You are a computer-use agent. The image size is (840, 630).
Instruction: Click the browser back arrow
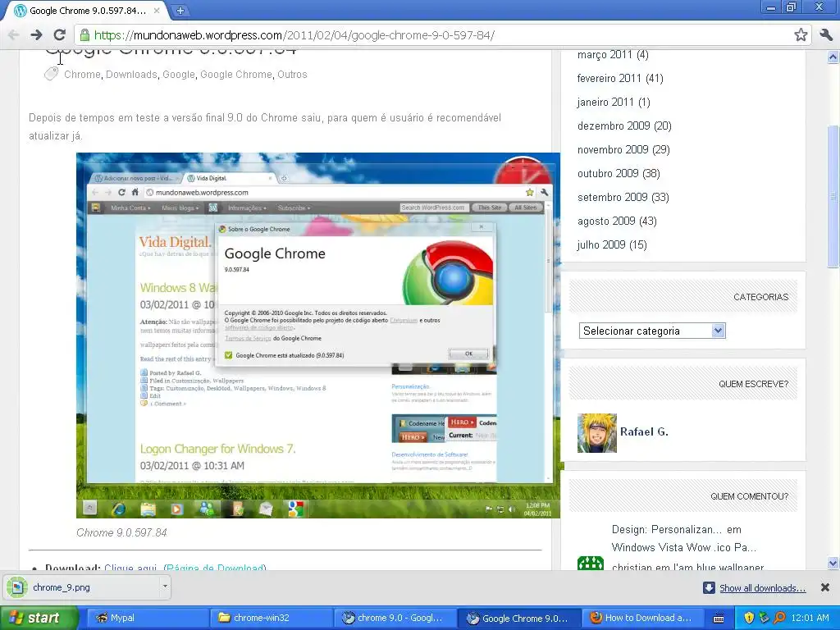point(13,35)
